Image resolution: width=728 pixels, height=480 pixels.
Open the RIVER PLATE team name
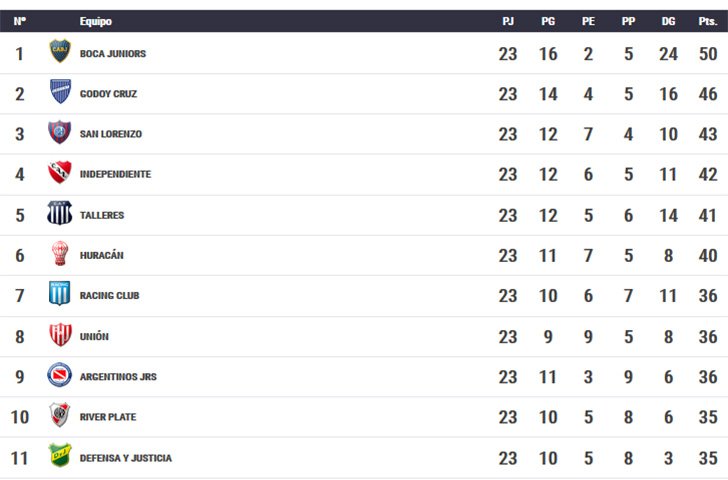pyautogui.click(x=108, y=417)
